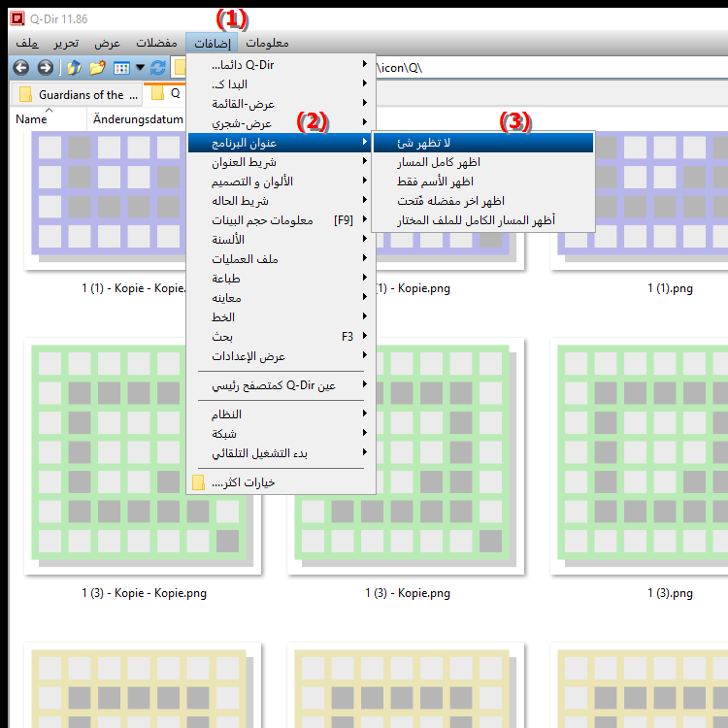Select اظهر الأسم فقط option

(483, 182)
